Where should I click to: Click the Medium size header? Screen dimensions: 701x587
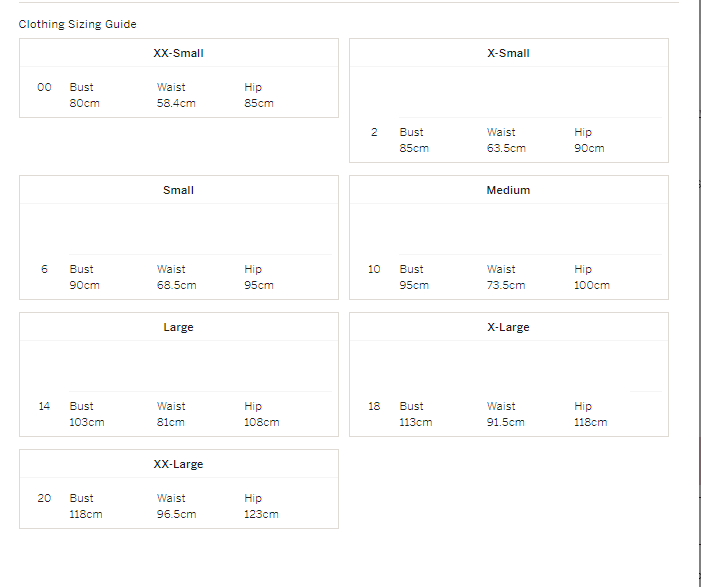[508, 190]
